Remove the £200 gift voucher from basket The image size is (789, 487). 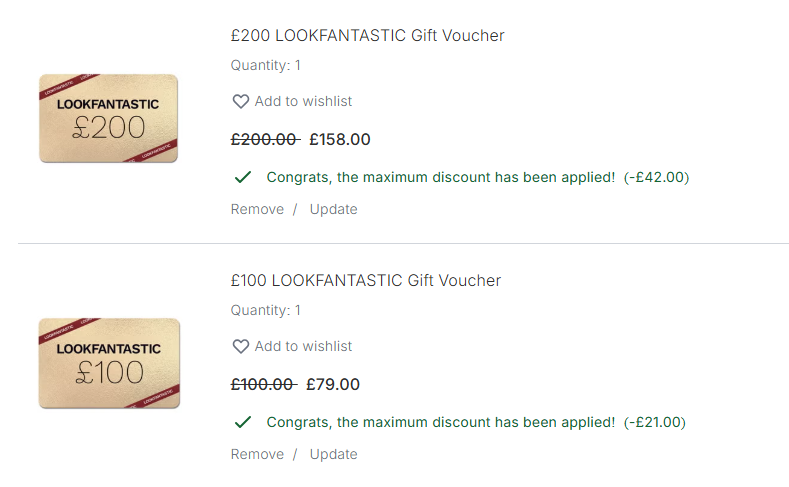coord(257,209)
